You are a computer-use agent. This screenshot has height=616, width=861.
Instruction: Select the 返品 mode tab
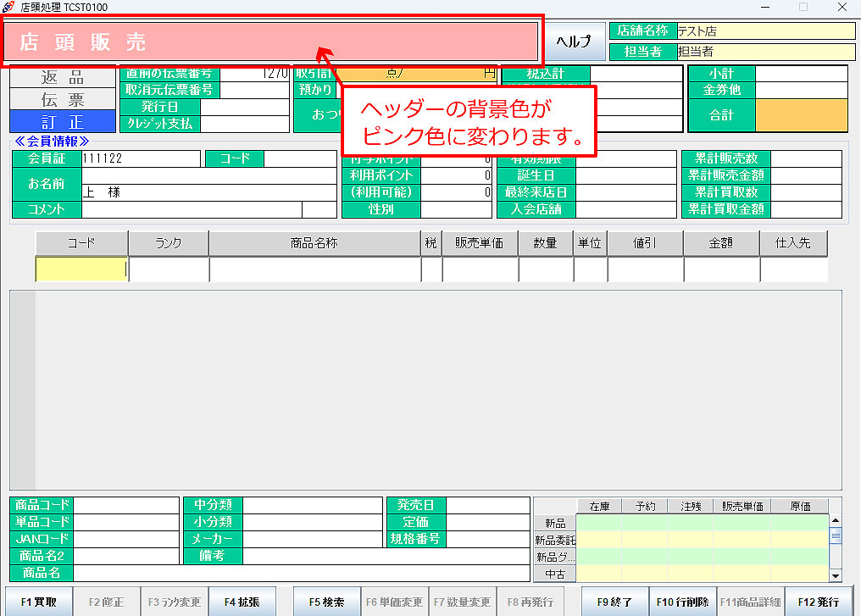tap(62, 77)
